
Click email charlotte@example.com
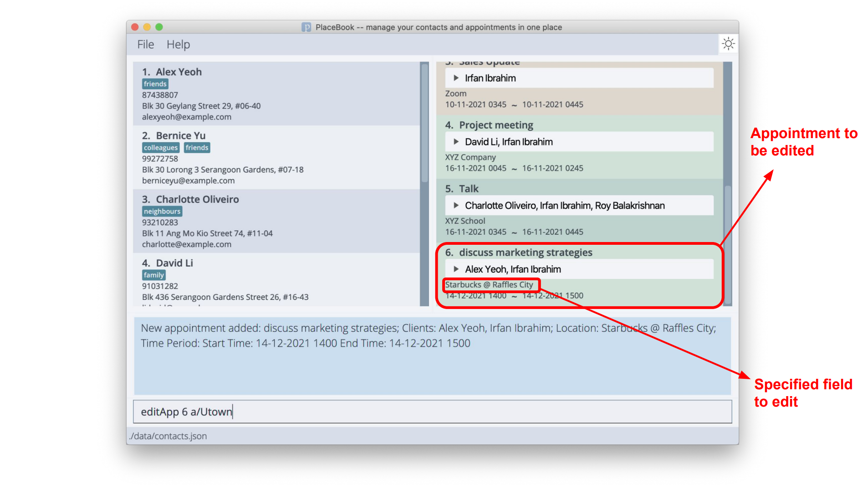pos(187,244)
